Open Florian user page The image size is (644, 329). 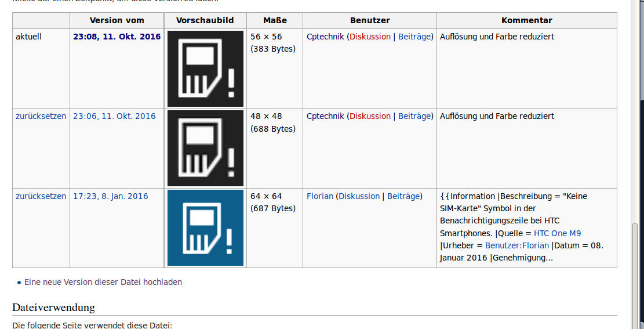320,196
